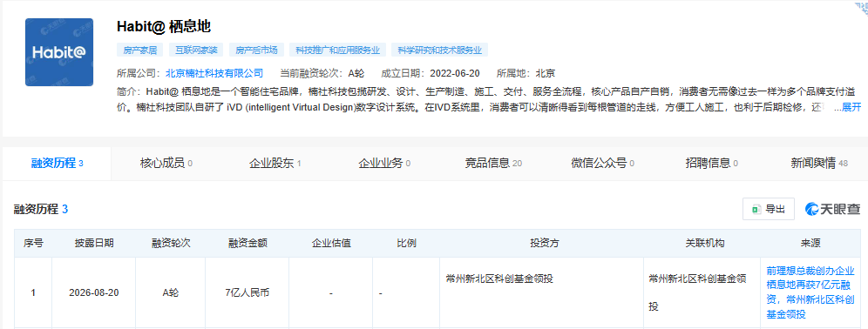Open the 互联网家装 tag
The width and height of the screenshot is (868, 329).
(196, 50)
